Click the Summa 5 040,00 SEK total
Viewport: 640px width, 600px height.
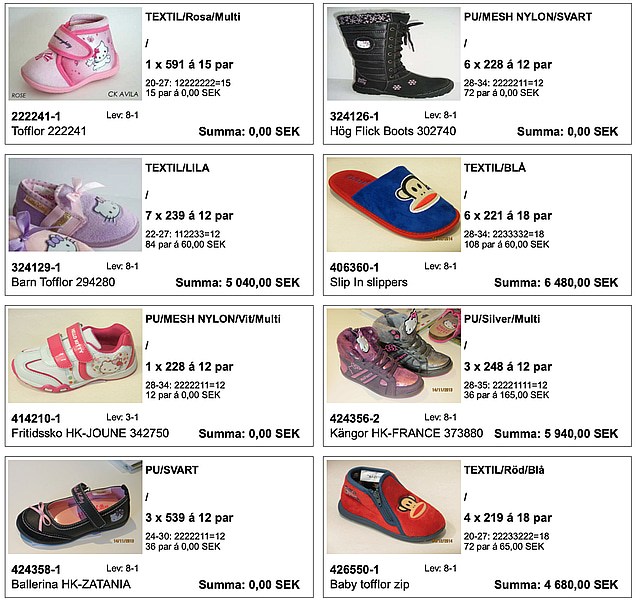click(x=238, y=282)
